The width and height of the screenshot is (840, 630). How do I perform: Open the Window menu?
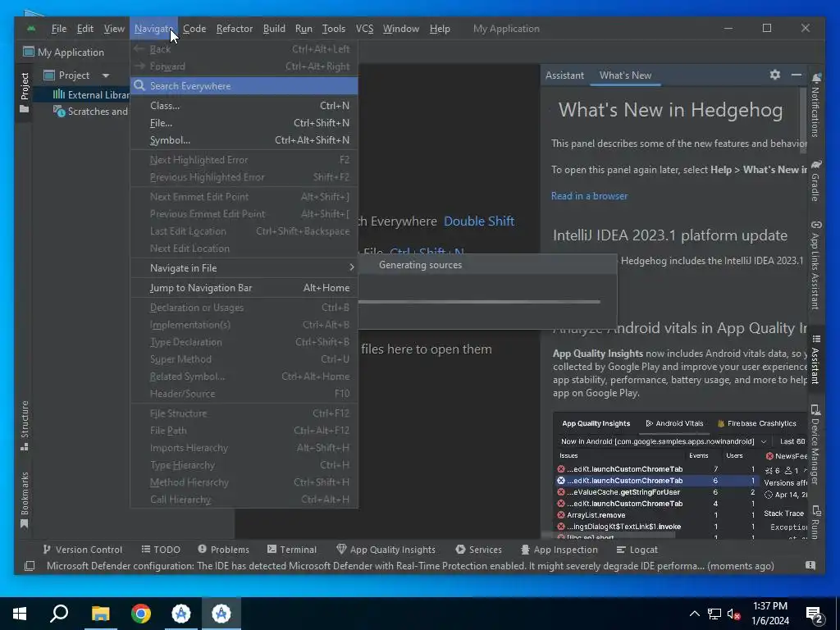tap(400, 29)
